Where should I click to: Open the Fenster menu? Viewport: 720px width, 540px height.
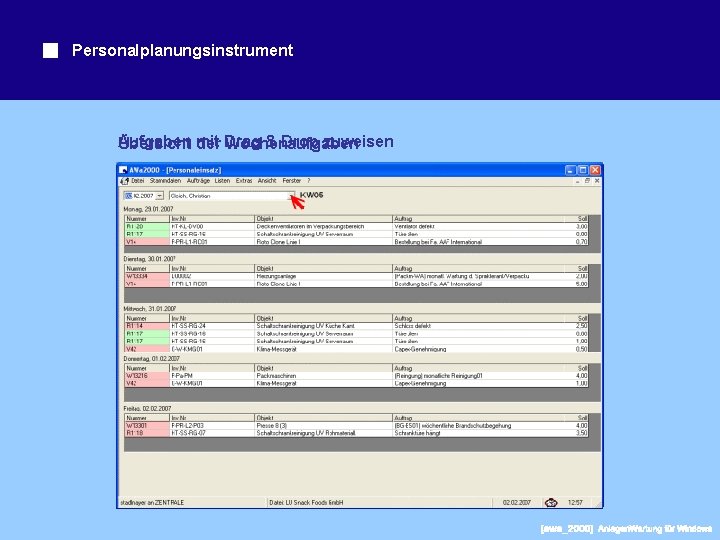292,181
